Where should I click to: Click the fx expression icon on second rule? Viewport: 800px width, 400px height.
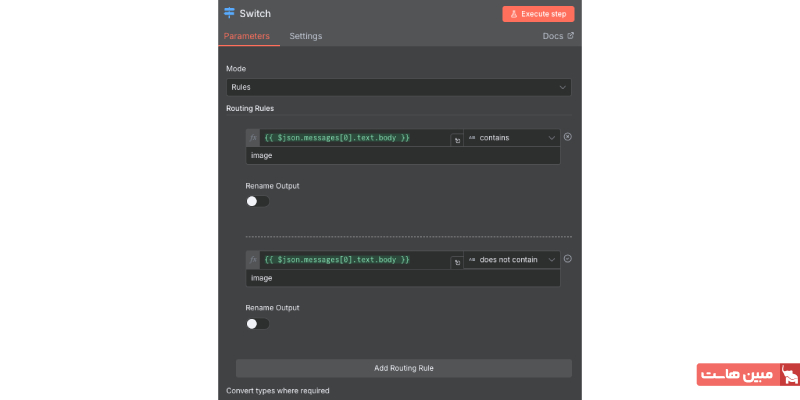[x=252, y=259]
